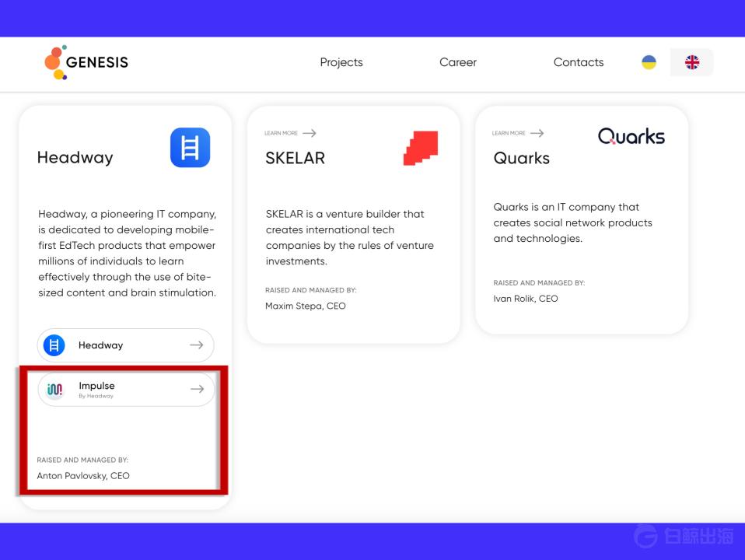The image size is (745, 560).
Task: Go to the Contacts page
Action: (x=579, y=62)
